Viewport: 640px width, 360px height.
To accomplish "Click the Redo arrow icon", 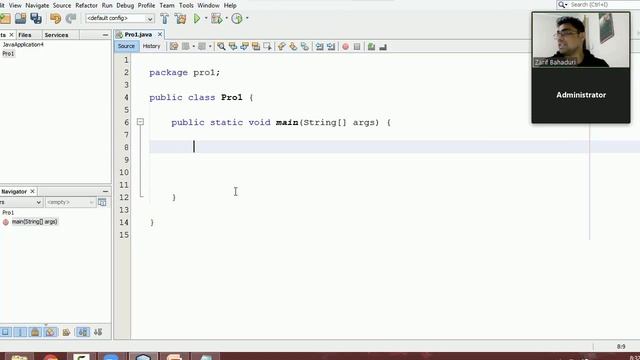I will (x=71, y=18).
